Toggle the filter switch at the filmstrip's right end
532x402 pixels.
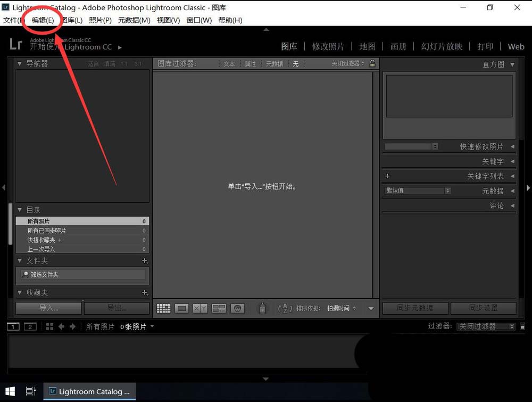pyautogui.click(x=522, y=326)
